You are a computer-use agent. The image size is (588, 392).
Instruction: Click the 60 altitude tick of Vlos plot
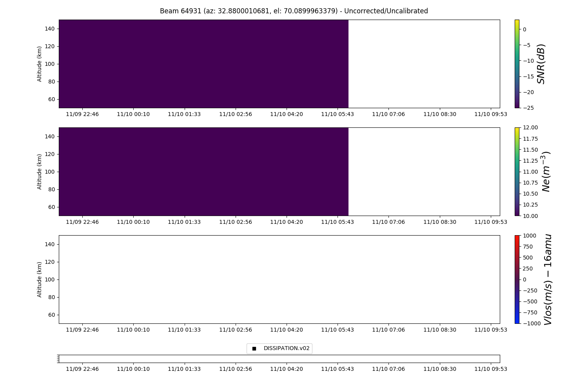(53, 315)
